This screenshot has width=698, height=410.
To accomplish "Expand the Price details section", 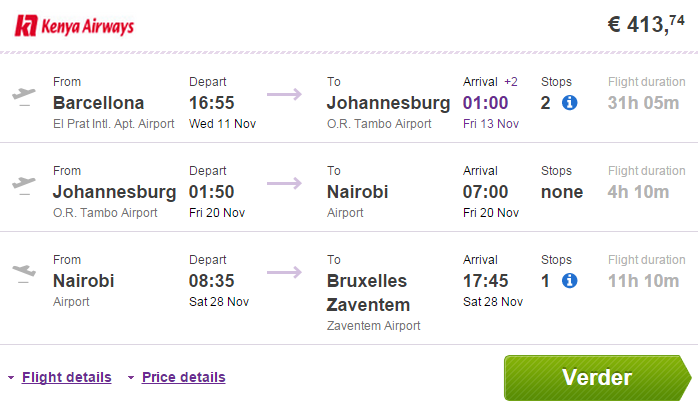I will tap(183, 377).
